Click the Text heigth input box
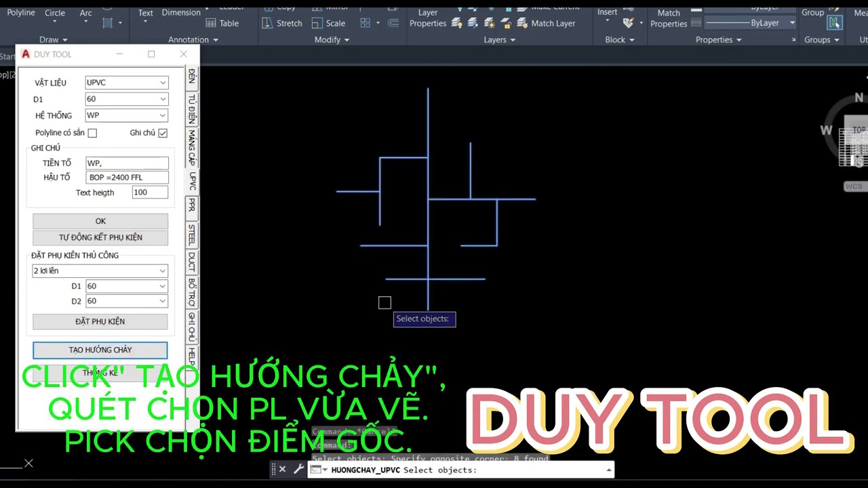Image resolution: width=868 pixels, height=488 pixels. point(150,192)
